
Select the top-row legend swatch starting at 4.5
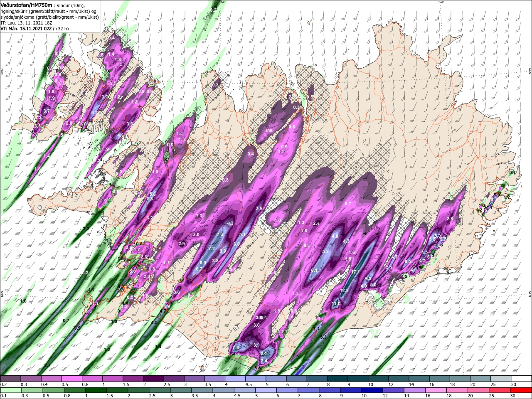coord(256,379)
